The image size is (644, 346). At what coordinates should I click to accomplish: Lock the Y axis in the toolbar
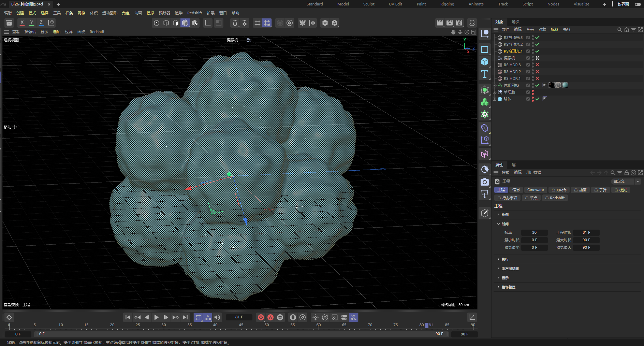click(x=31, y=23)
